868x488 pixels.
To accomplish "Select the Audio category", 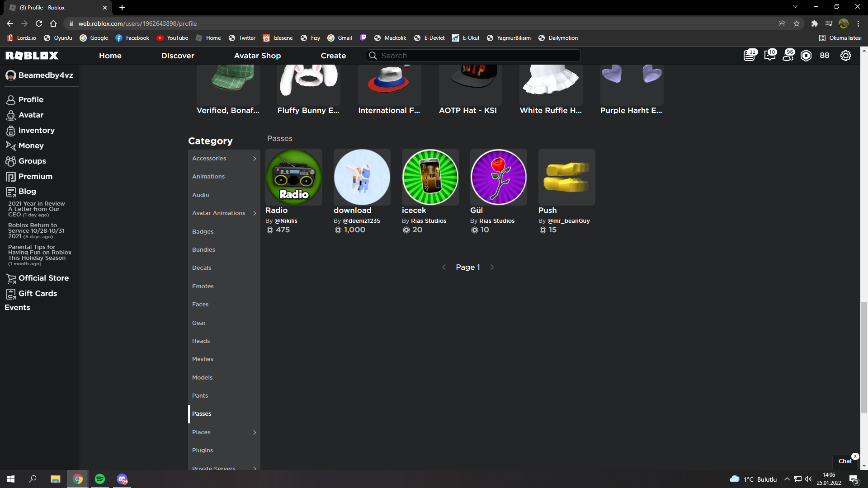I will [224, 195].
